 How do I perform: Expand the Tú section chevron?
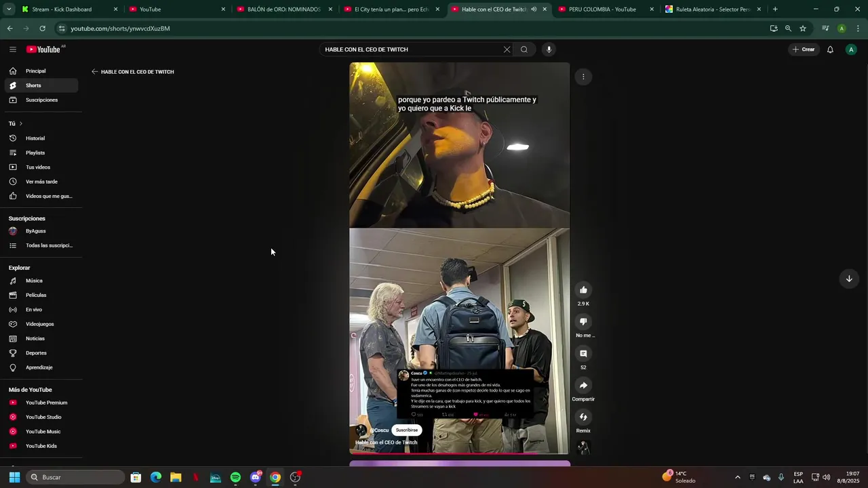[x=21, y=123]
